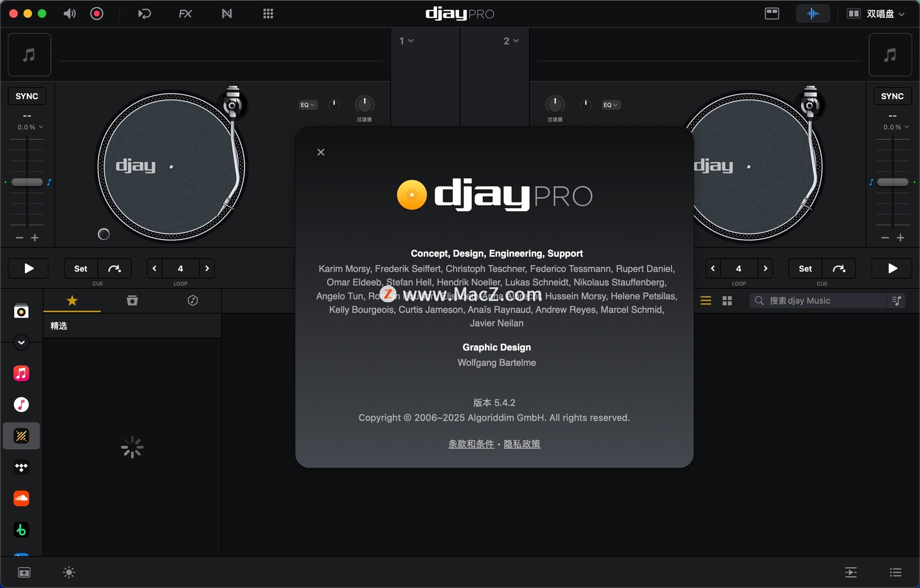Screen dimensions: 920x588
Task: Open the 隐私政策 privacy policy link
Action: coord(522,444)
